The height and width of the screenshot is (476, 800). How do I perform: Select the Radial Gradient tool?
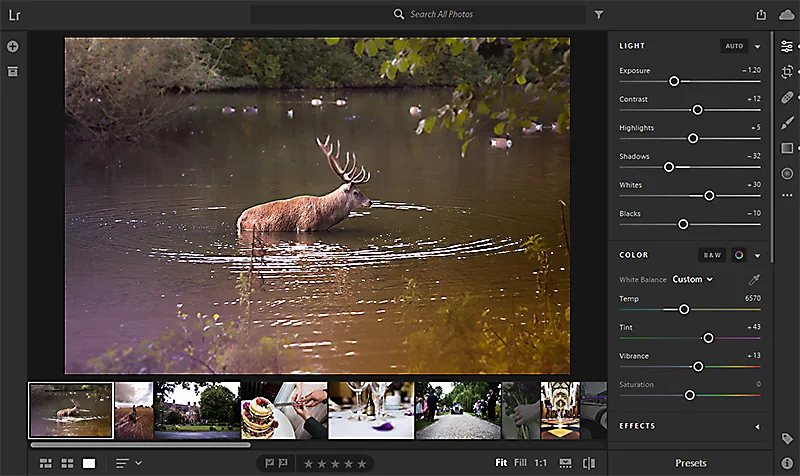[x=787, y=173]
